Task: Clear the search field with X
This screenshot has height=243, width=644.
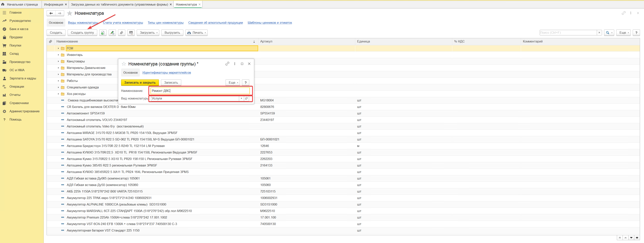Action: pos(599,33)
